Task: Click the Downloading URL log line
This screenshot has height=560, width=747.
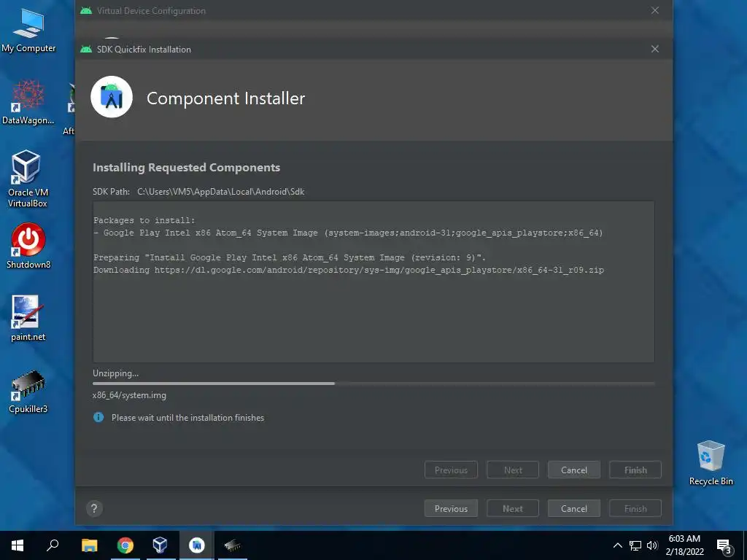Action: point(349,270)
